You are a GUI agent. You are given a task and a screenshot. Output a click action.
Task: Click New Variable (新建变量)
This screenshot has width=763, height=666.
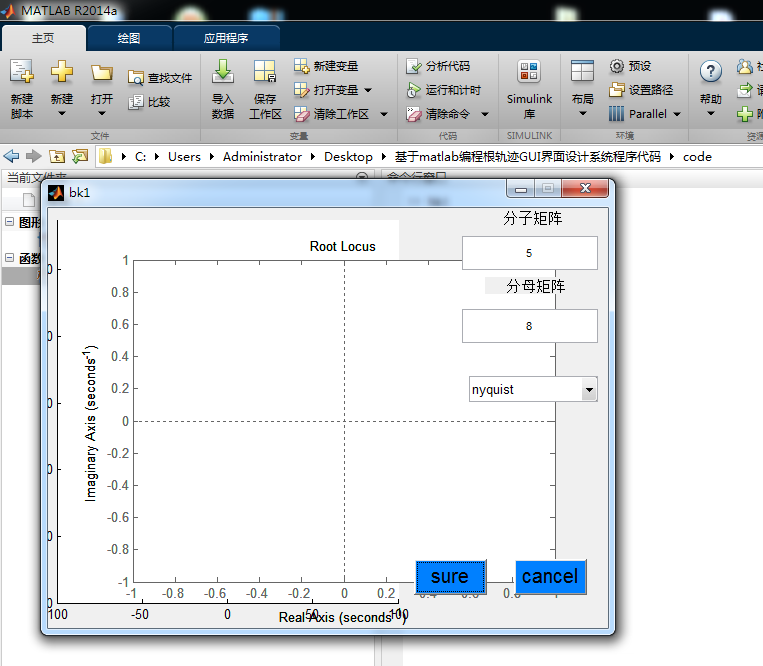tap(326, 66)
